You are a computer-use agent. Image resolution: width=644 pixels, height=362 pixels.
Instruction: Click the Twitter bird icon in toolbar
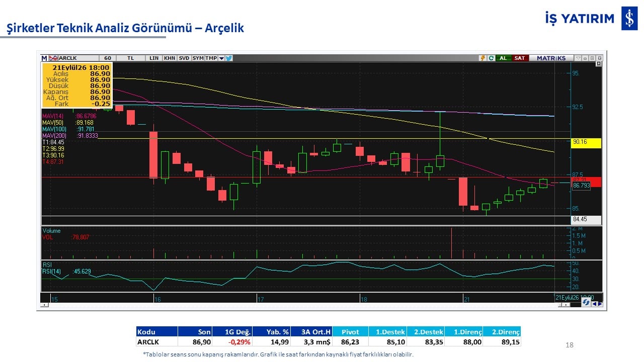point(229,58)
